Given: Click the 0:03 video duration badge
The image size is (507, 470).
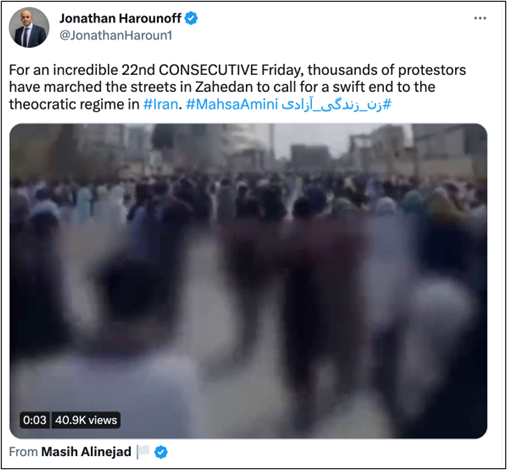Looking at the screenshot, I should (x=35, y=420).
